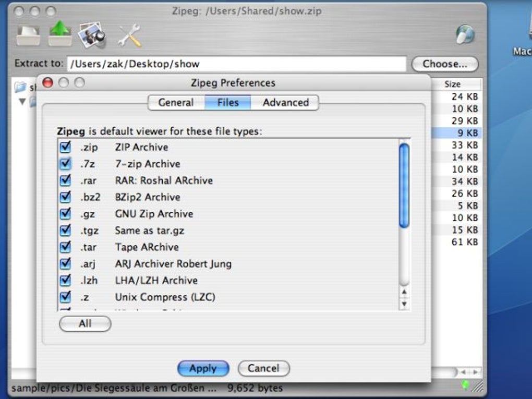Click the 29 KB size entry
This screenshot has width=532, height=399.
(465, 121)
